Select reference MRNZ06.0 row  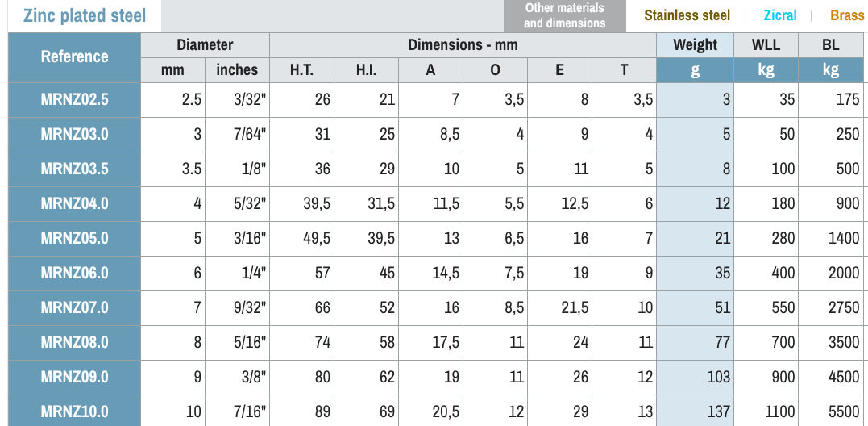pyautogui.click(x=74, y=274)
